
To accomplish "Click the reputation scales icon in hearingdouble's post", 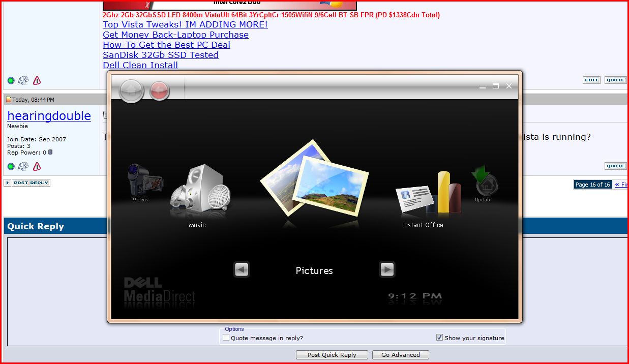I will pyautogui.click(x=23, y=166).
